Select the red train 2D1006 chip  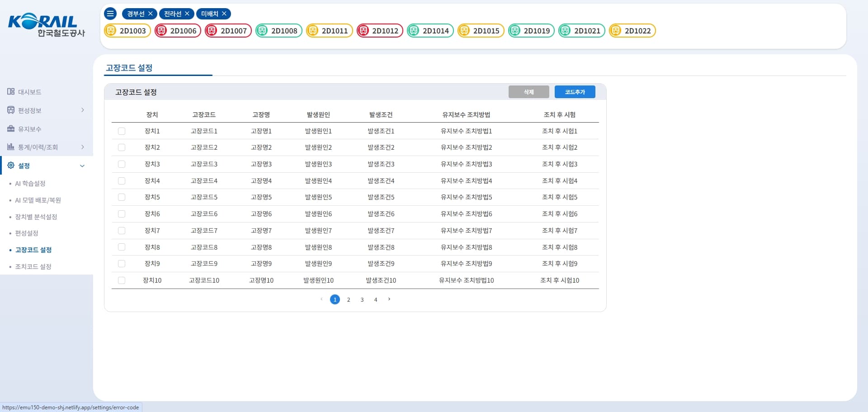178,31
